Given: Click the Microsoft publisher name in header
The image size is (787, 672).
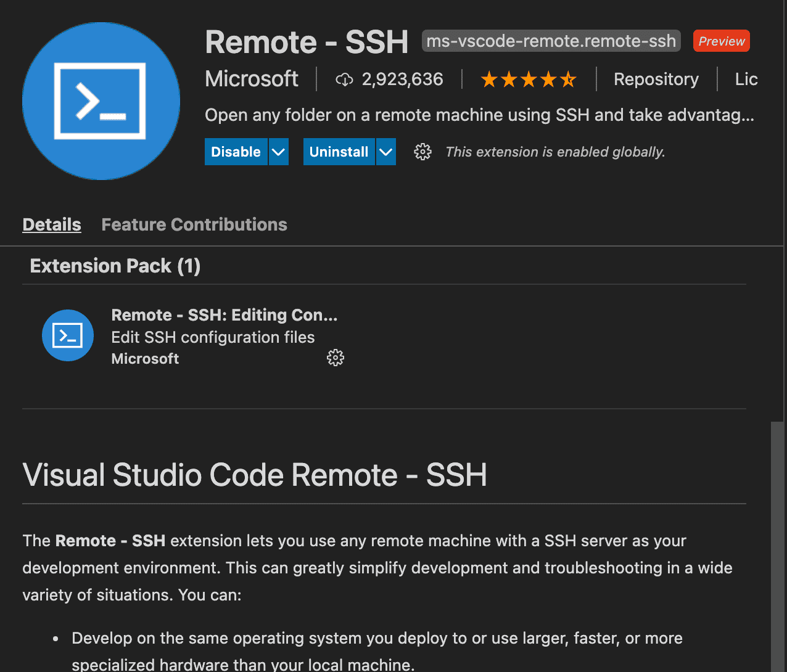Looking at the screenshot, I should [252, 79].
